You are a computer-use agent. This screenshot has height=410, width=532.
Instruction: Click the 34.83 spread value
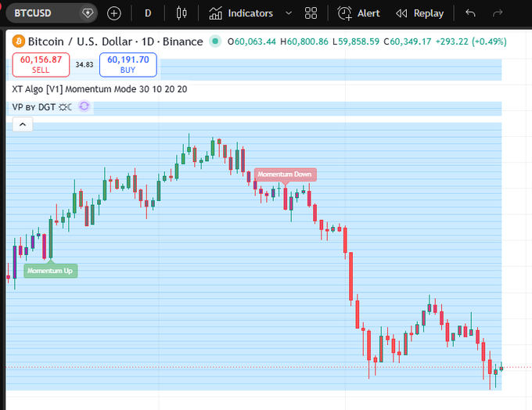point(84,64)
